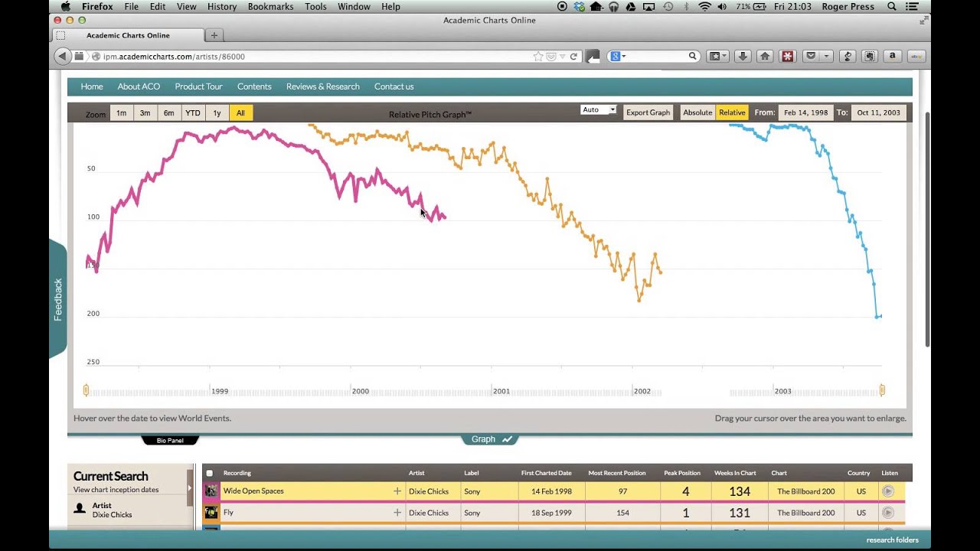Image resolution: width=980 pixels, height=551 pixels.
Task: Collapse the Current Search side arrow
Action: point(190,487)
